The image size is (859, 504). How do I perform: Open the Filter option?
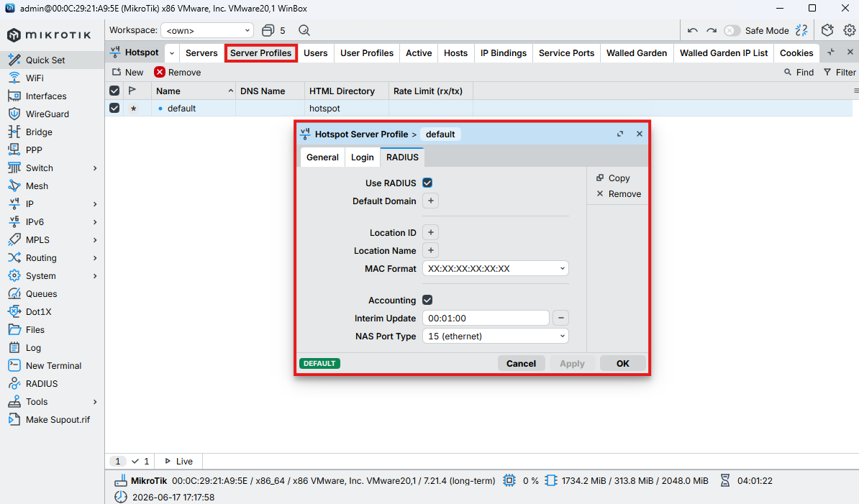840,72
